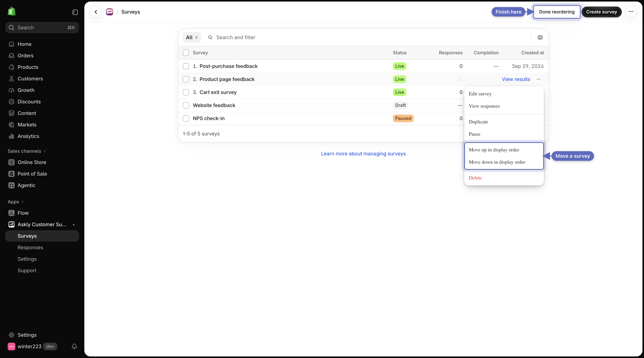The image size is (644, 358).
Task: Open the top-right more actions ellipsis
Action: click(x=631, y=12)
